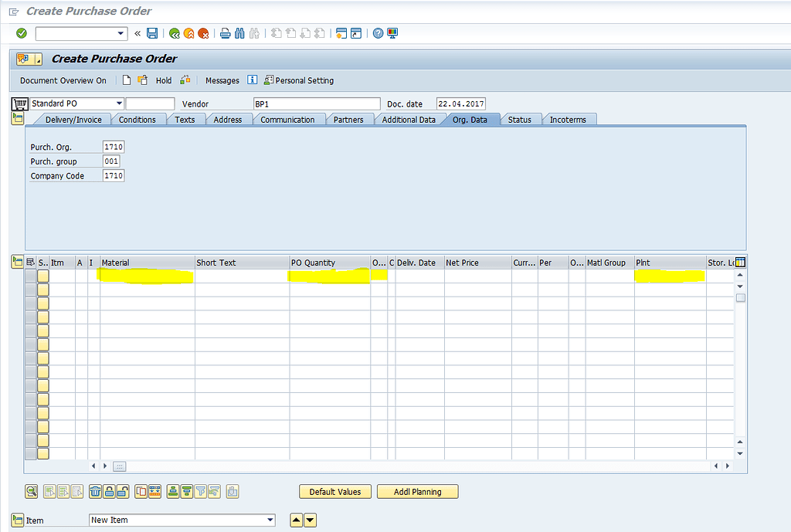Select the Purch. Org. input field
Viewport: 791px width, 532px height.
pyautogui.click(x=113, y=146)
